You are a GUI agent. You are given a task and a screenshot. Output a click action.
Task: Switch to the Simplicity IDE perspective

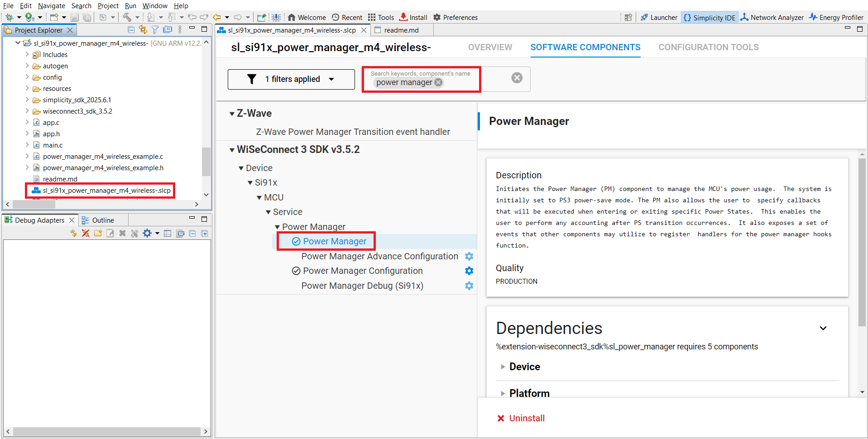pyautogui.click(x=710, y=17)
